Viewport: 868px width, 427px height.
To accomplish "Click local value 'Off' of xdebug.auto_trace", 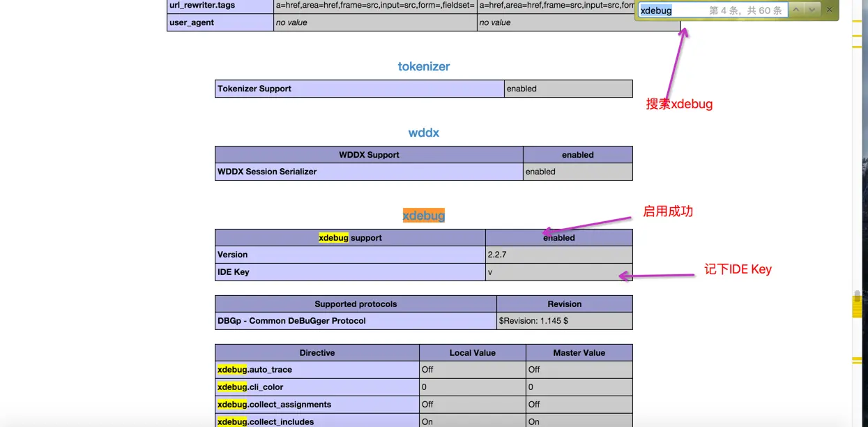I will point(473,370).
